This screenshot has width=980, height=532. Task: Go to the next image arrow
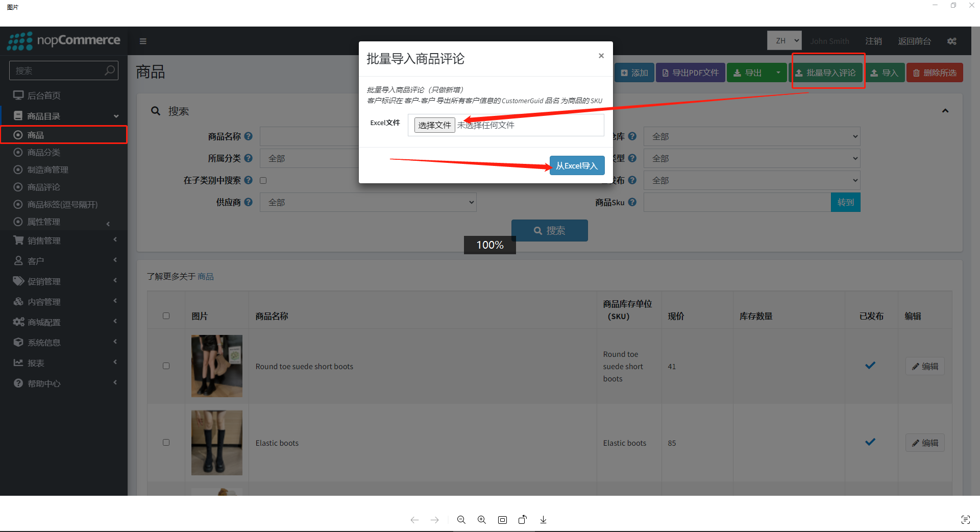coord(434,520)
